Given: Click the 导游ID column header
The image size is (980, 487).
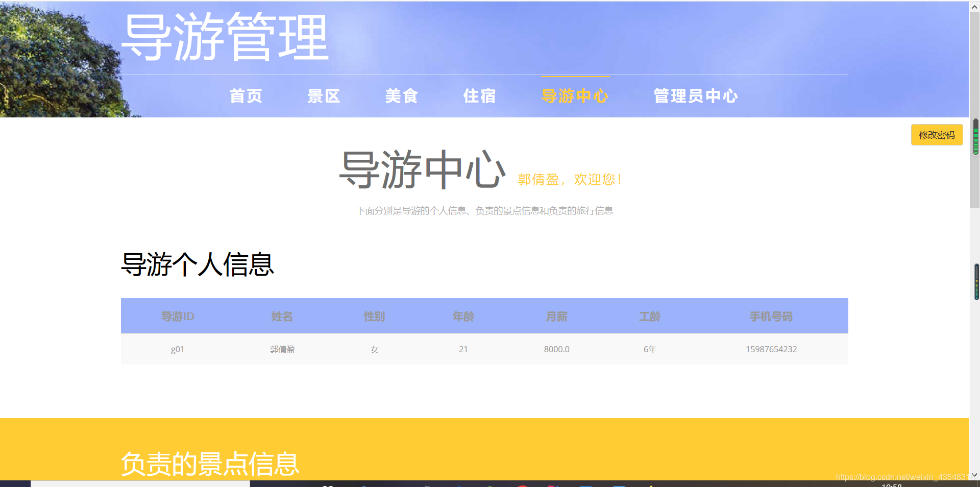Looking at the screenshot, I should tap(178, 316).
